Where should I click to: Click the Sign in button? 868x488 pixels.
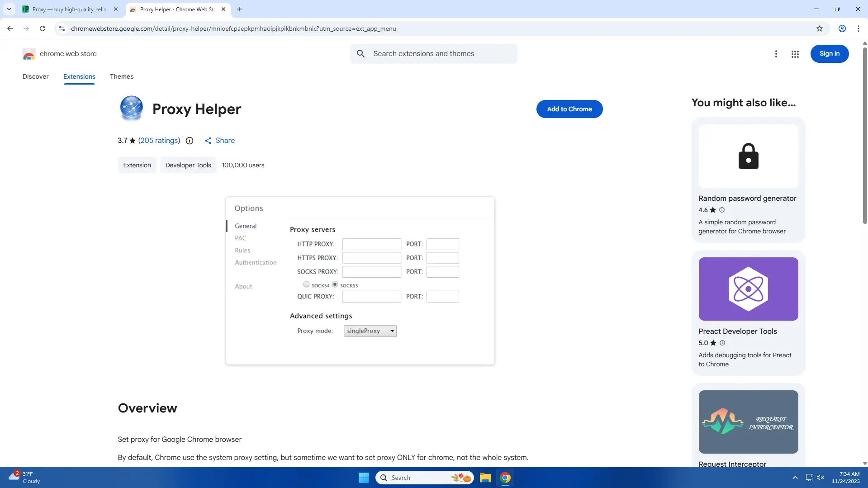pos(830,54)
